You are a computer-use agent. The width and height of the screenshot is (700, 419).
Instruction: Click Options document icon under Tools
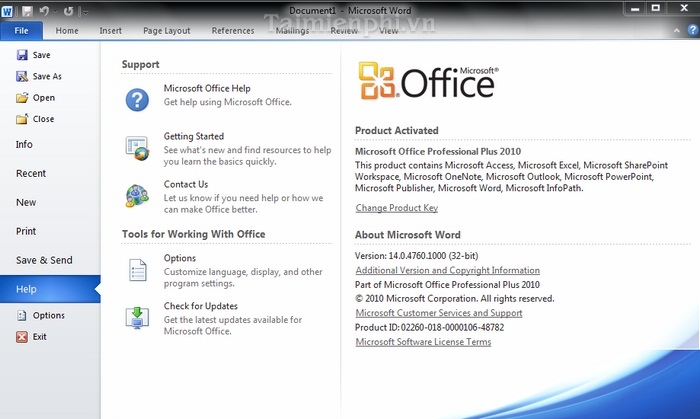pyautogui.click(x=138, y=270)
